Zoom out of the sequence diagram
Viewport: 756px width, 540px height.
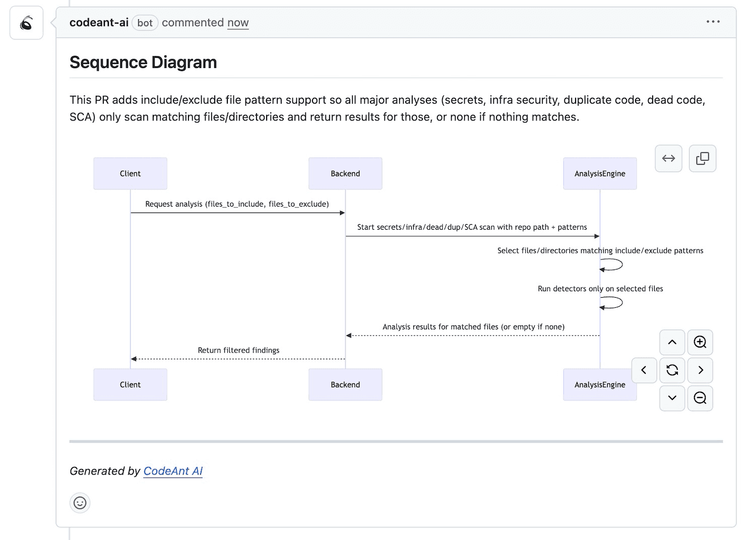[x=700, y=398]
